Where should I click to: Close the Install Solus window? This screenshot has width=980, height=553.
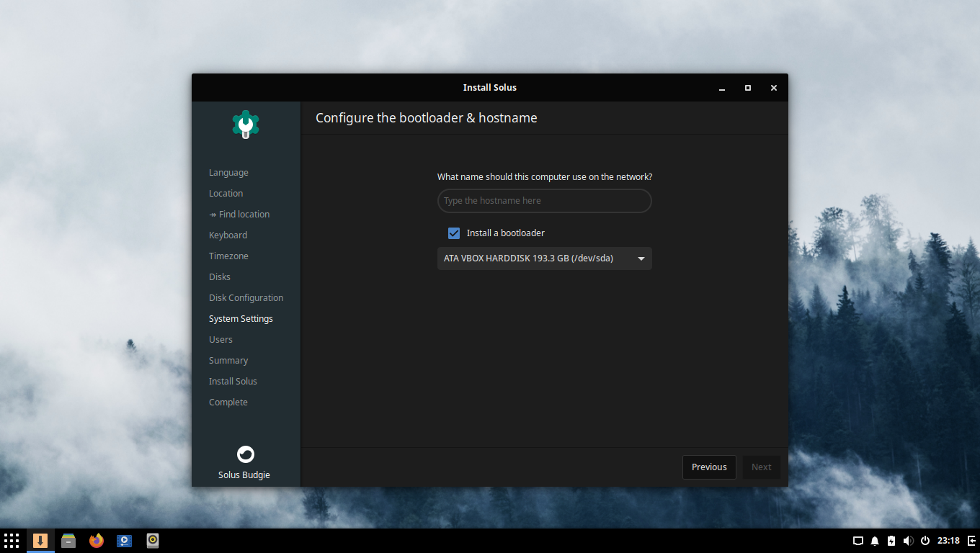pyautogui.click(x=774, y=88)
